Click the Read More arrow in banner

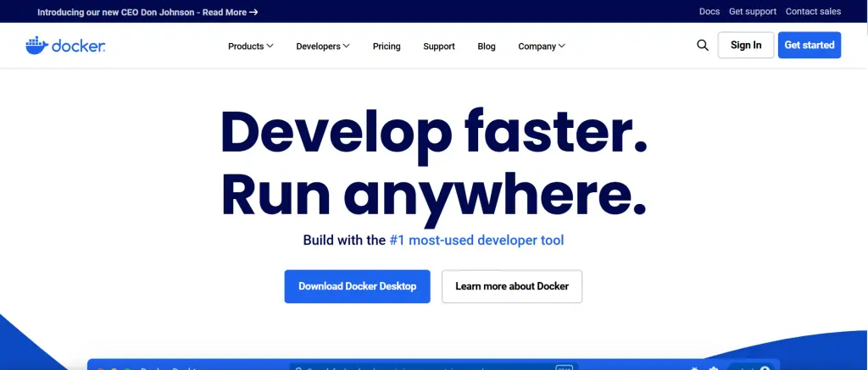[253, 12]
